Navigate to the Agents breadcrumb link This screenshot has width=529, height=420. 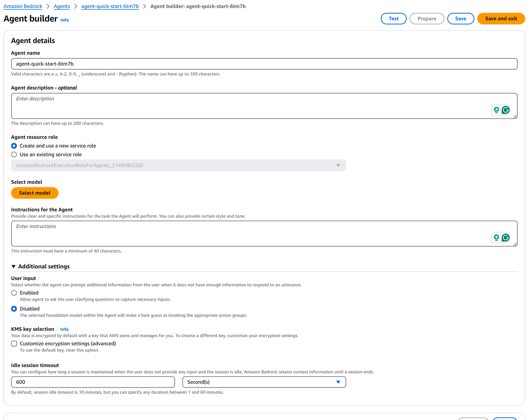coord(62,6)
